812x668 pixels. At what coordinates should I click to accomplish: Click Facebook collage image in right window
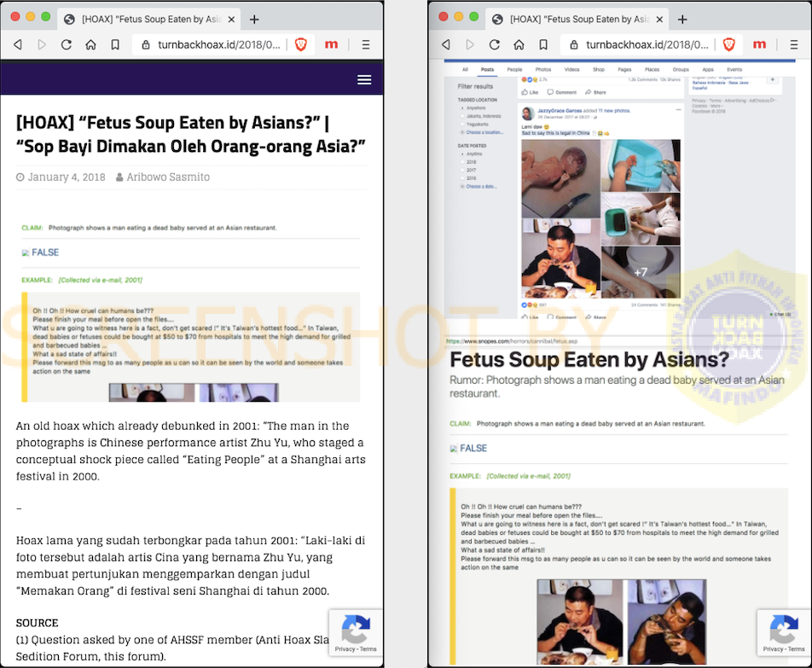600,218
